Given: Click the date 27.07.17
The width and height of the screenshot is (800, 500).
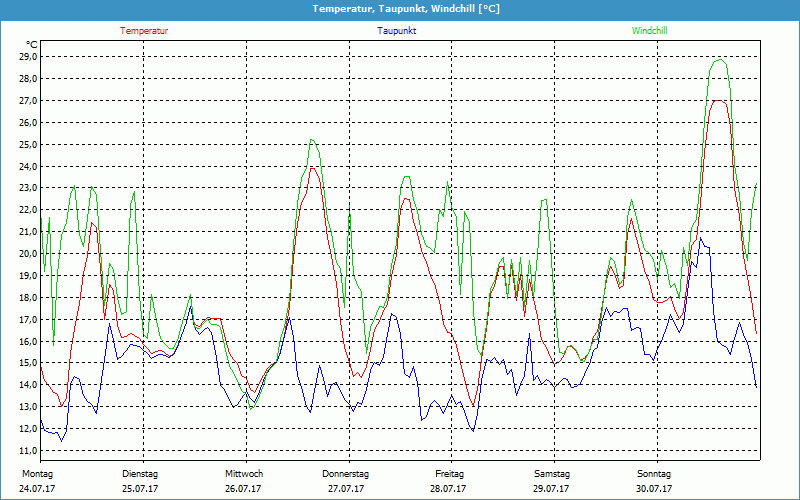Looking at the screenshot, I should [x=346, y=489].
